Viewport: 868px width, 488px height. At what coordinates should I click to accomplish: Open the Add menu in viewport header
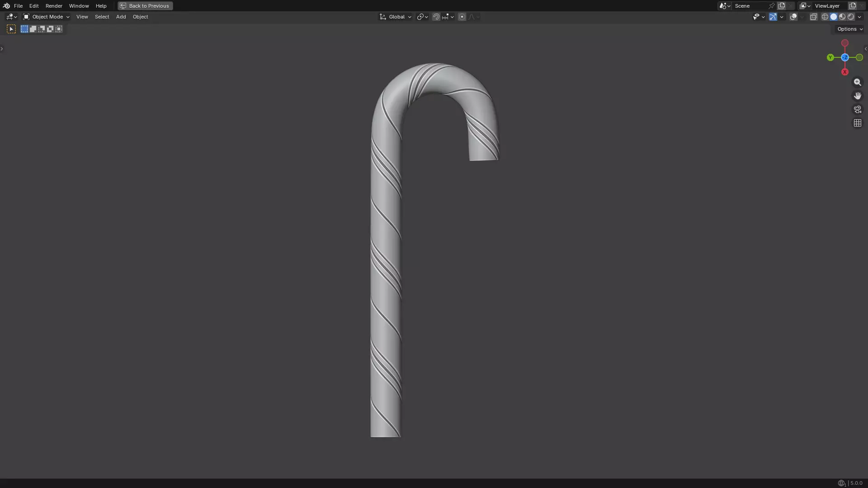point(121,17)
